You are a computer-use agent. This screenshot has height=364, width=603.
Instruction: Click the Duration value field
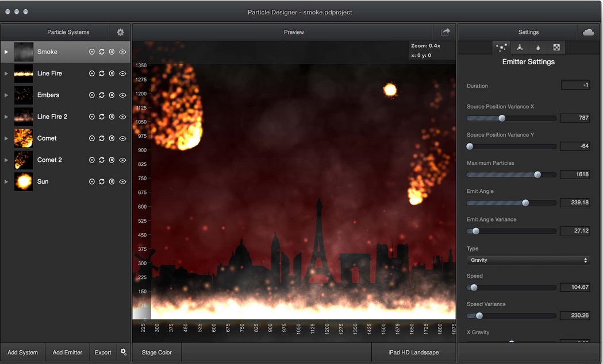pyautogui.click(x=575, y=85)
